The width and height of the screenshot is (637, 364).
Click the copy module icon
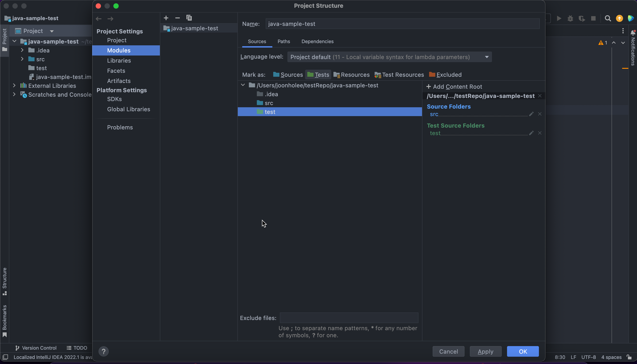189,18
